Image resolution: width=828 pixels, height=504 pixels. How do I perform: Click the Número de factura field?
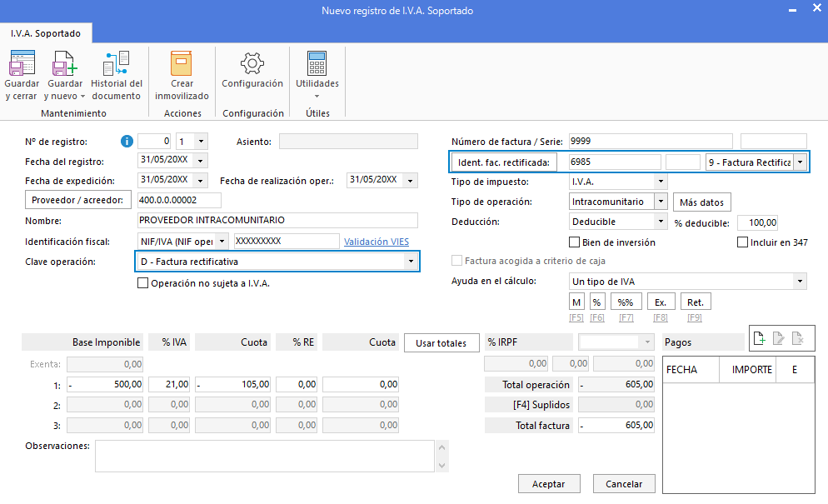[x=651, y=141]
